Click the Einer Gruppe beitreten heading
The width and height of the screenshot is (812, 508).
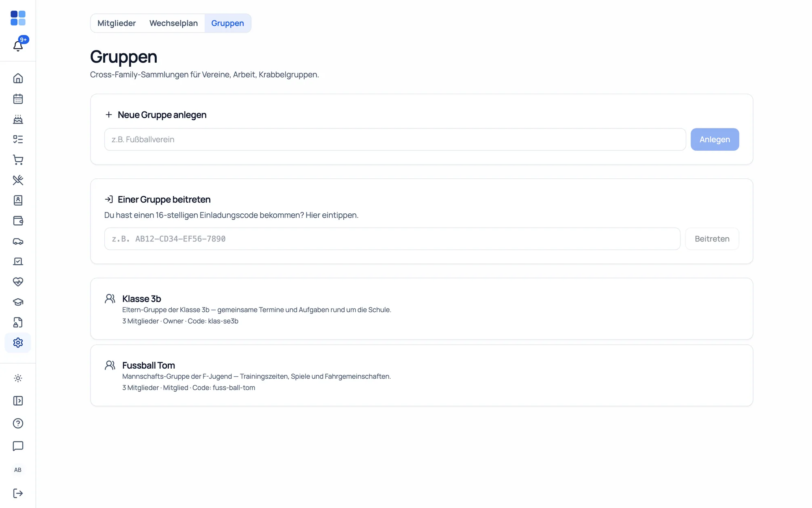point(164,199)
